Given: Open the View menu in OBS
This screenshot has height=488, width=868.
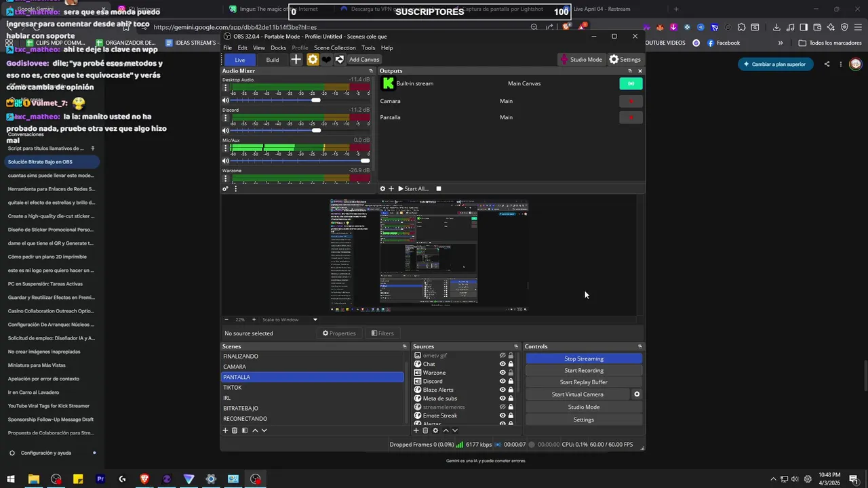Looking at the screenshot, I should (x=259, y=48).
